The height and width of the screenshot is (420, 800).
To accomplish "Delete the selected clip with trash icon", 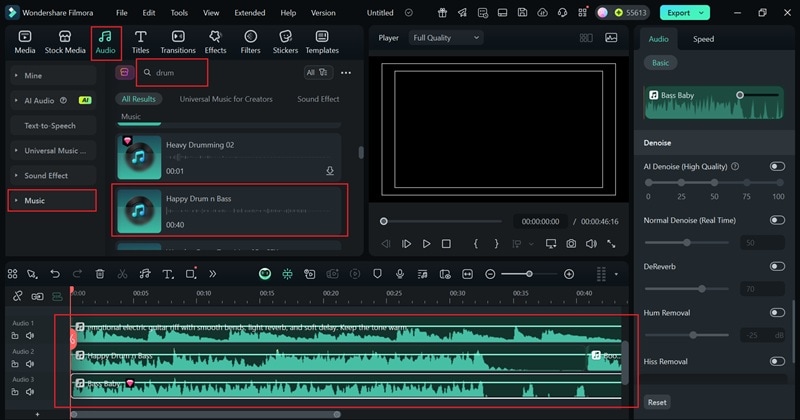I will 100,274.
